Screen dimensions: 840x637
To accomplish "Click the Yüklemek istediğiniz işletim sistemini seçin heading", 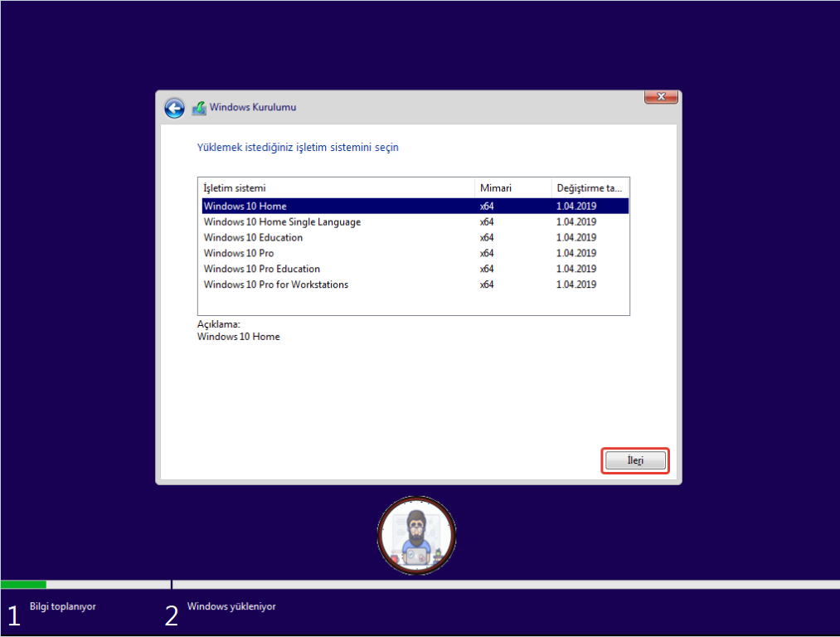I will click(x=298, y=148).
